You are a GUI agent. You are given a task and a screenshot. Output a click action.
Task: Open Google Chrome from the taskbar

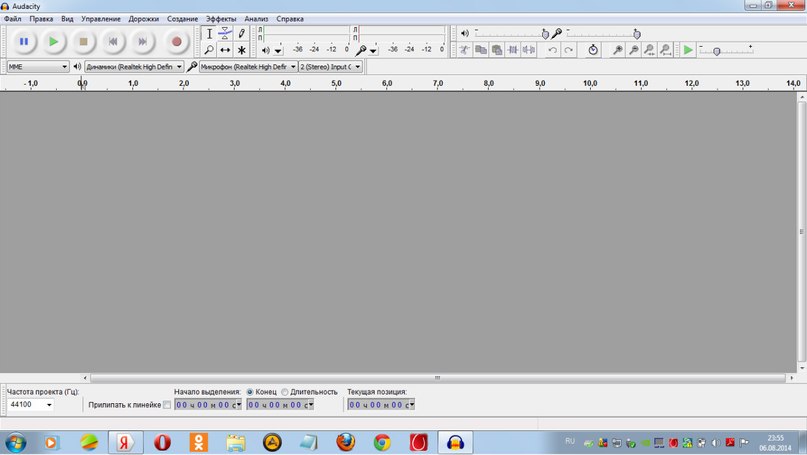382,442
